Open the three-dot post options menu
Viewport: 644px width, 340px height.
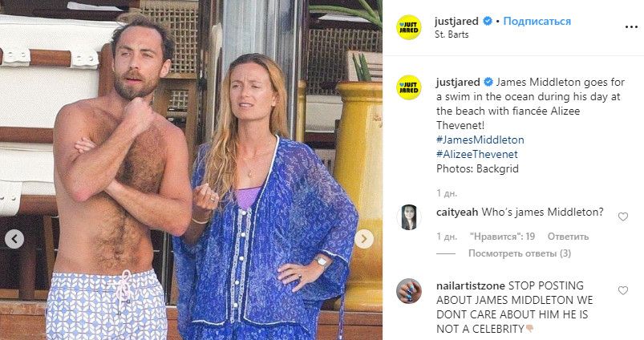coord(631,27)
